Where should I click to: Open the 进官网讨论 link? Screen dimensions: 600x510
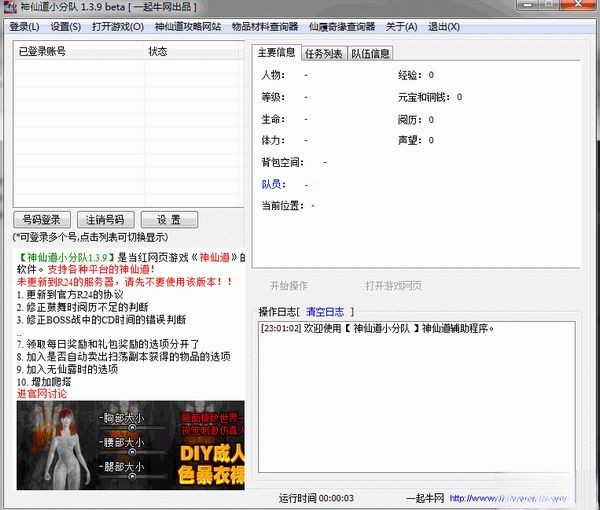pyautogui.click(x=42, y=394)
